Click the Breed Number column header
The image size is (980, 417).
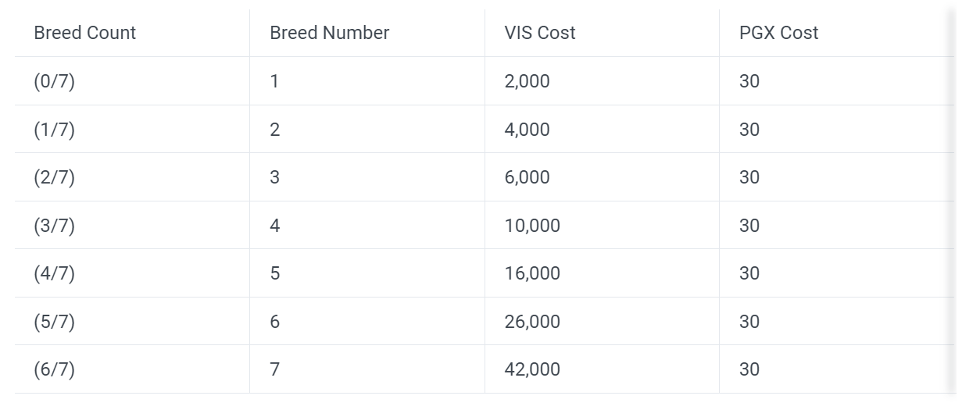click(329, 33)
